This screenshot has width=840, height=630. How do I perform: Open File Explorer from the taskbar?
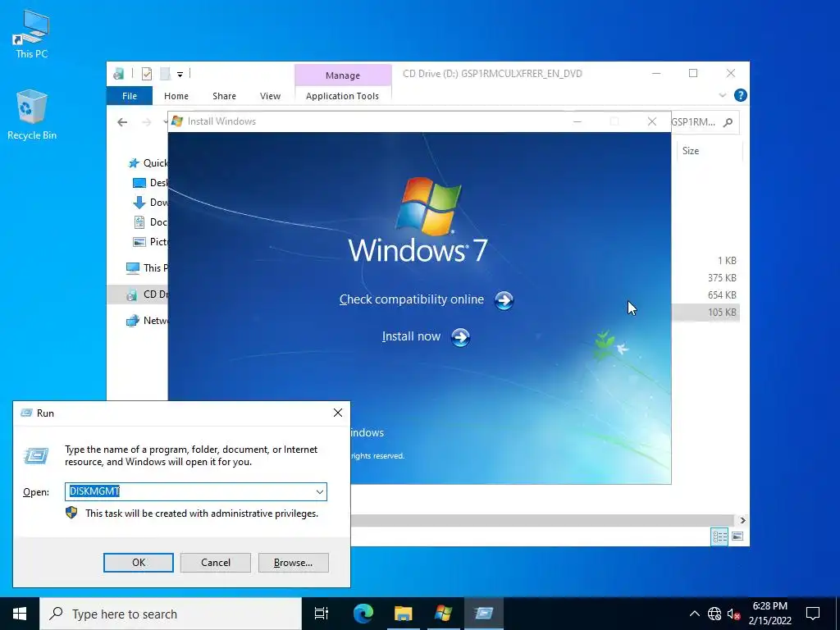[404, 614]
